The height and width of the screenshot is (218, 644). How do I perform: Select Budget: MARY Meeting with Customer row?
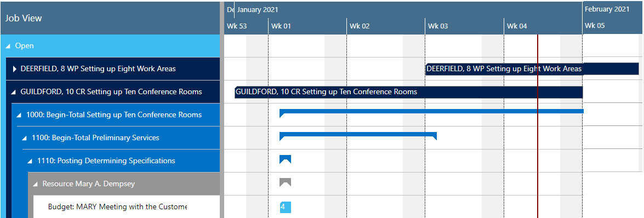click(127, 206)
